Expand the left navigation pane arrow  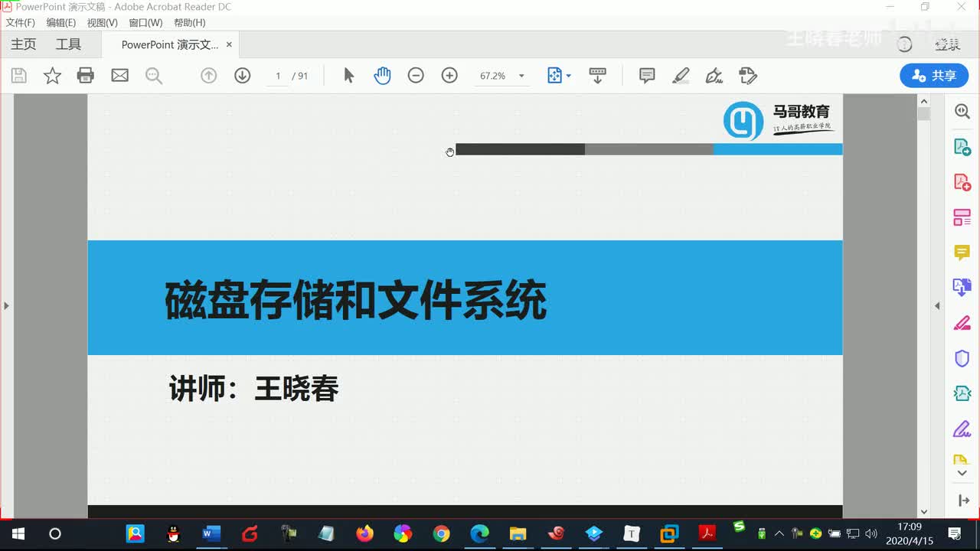pyautogui.click(x=6, y=306)
